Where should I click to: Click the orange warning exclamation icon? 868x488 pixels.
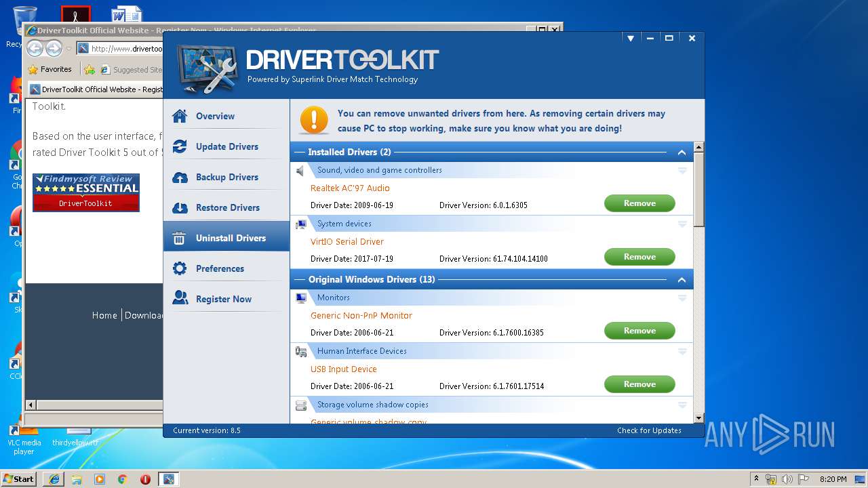click(314, 120)
